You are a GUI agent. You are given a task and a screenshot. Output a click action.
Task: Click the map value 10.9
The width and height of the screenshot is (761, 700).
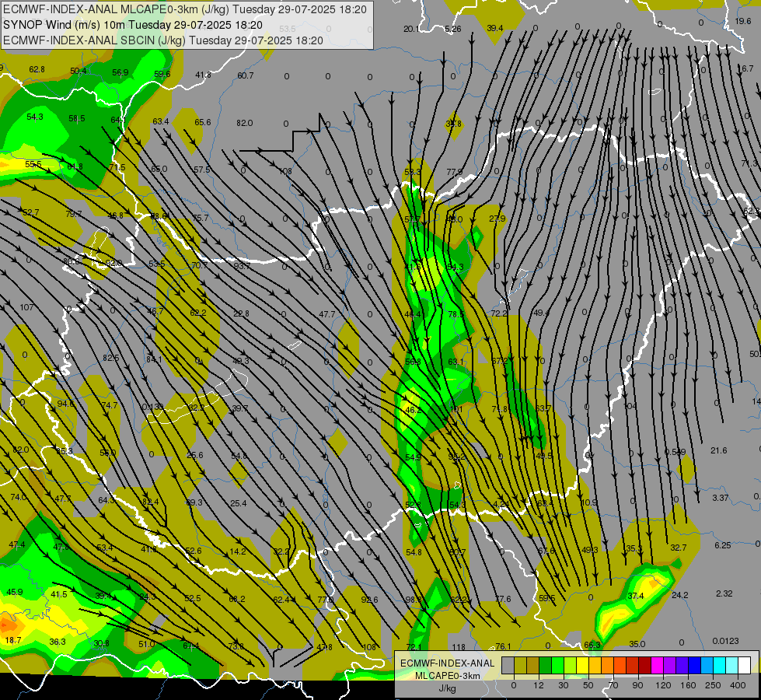tap(588, 502)
